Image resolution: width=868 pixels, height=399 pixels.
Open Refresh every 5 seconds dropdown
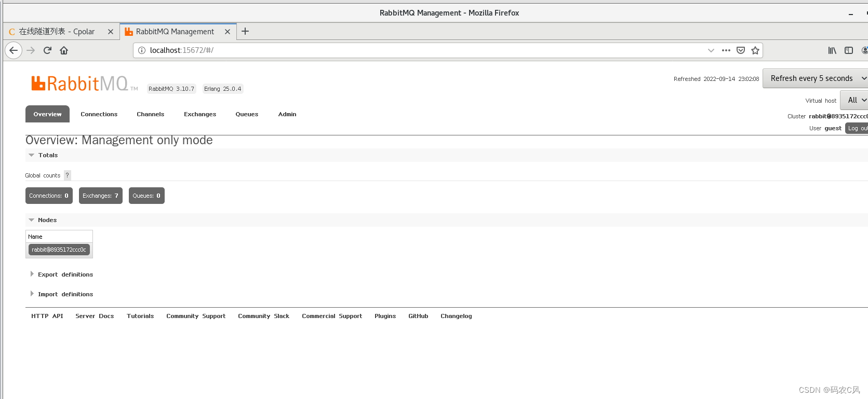pos(815,78)
